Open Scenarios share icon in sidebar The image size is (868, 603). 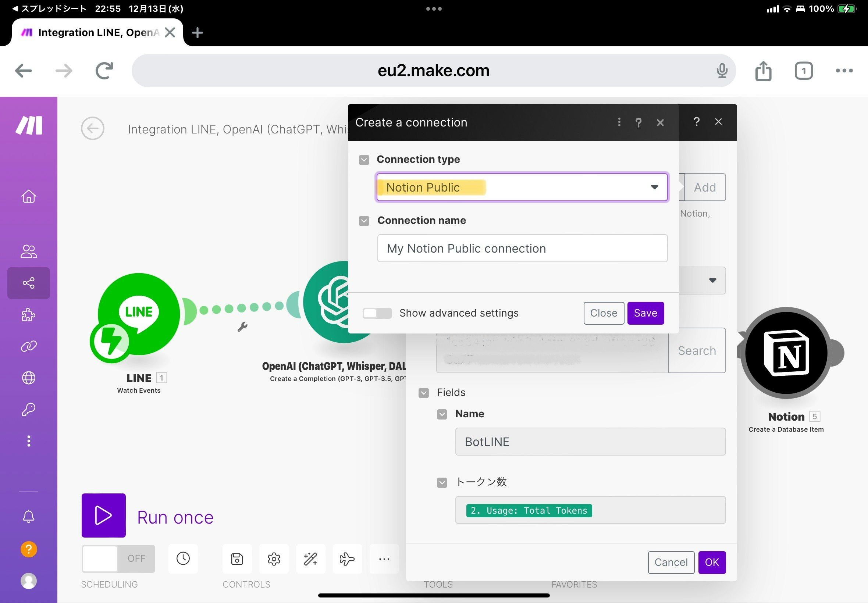click(29, 283)
